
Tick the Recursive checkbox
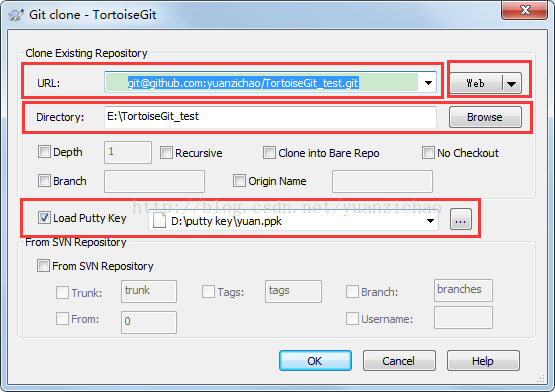coord(166,153)
